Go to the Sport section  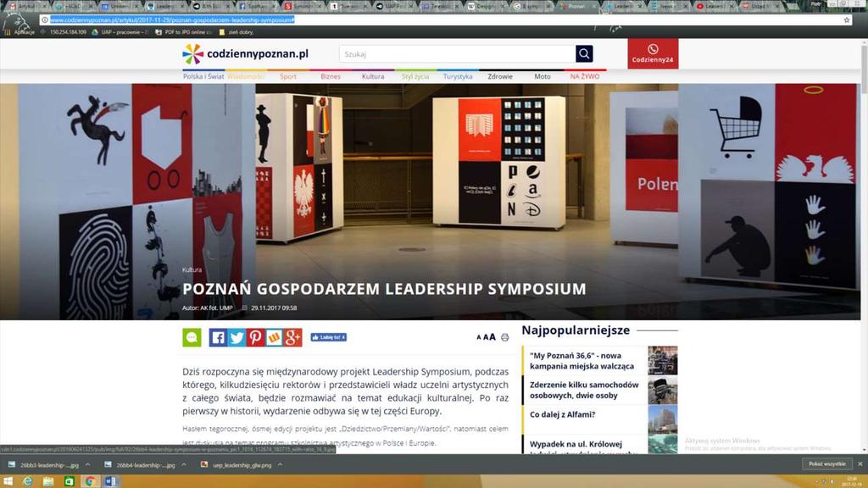coord(288,76)
